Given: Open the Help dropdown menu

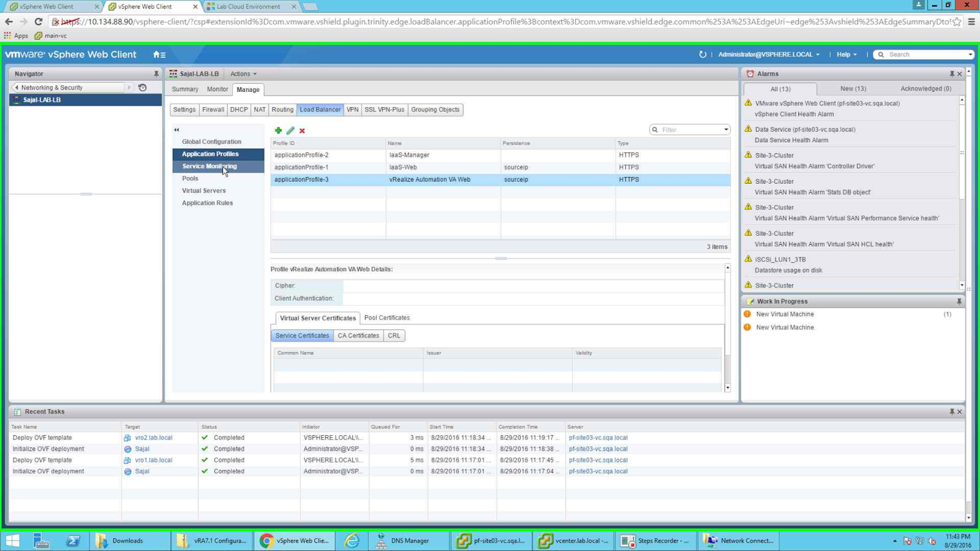Looking at the screenshot, I should click(846, 54).
